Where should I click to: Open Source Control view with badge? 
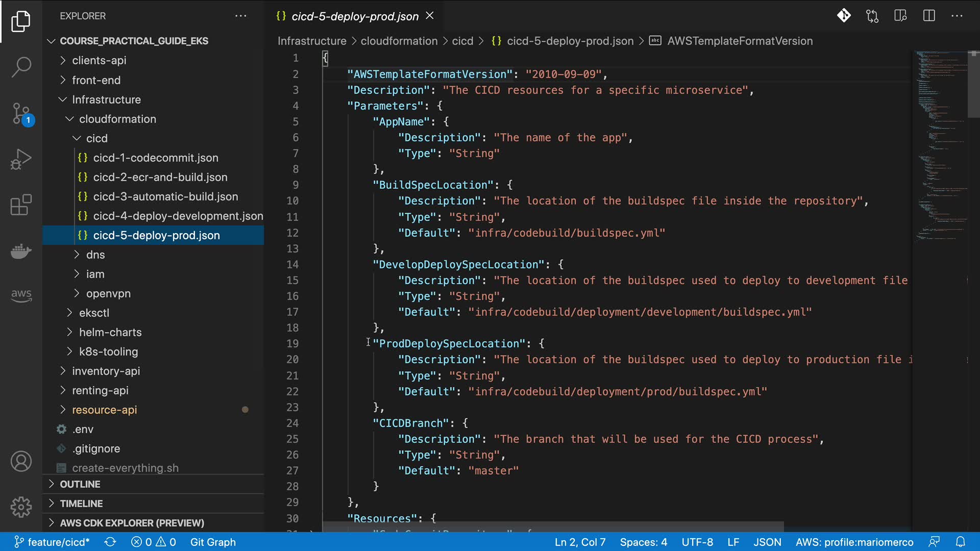[21, 113]
